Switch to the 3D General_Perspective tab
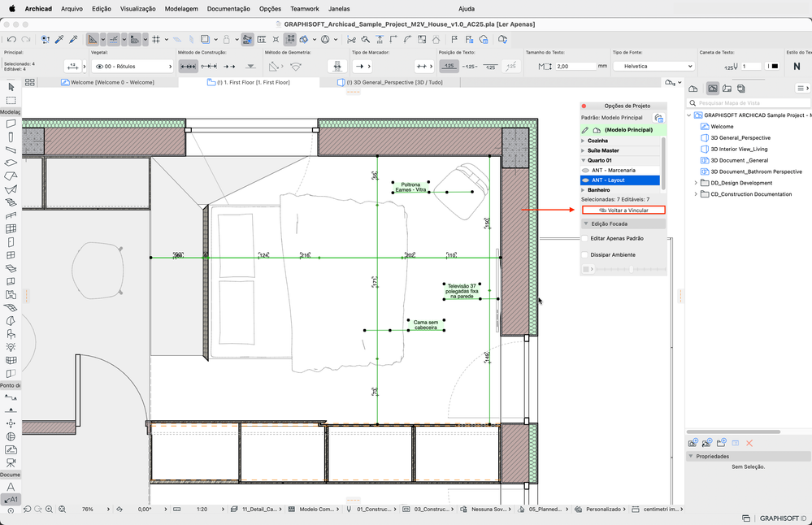The width and height of the screenshot is (812, 525). tap(389, 82)
